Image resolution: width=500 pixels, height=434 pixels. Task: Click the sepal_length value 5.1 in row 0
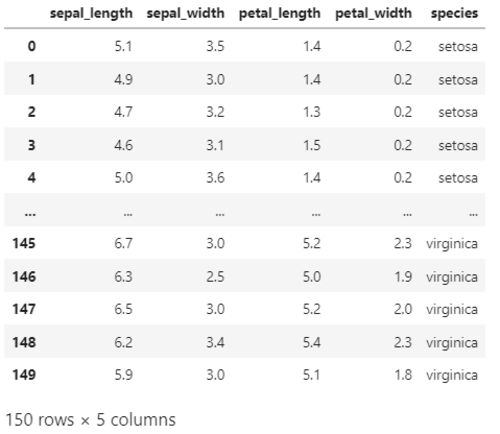point(123,46)
